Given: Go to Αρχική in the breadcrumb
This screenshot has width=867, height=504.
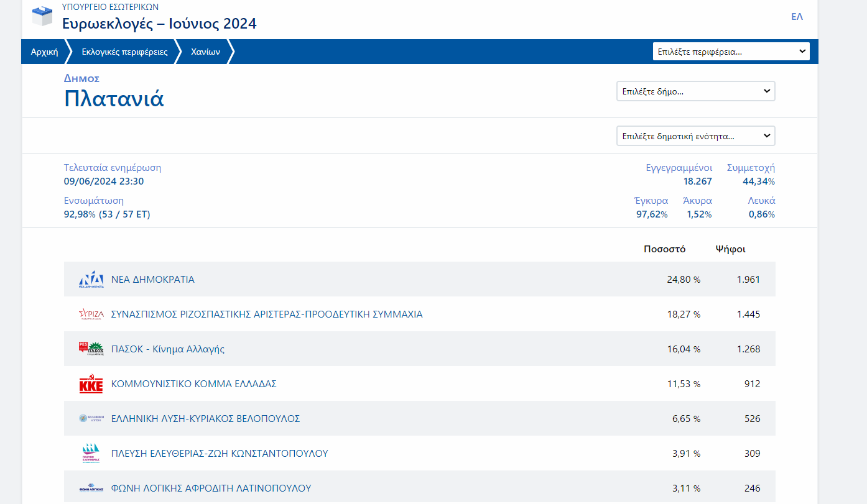Looking at the screenshot, I should tap(44, 52).
